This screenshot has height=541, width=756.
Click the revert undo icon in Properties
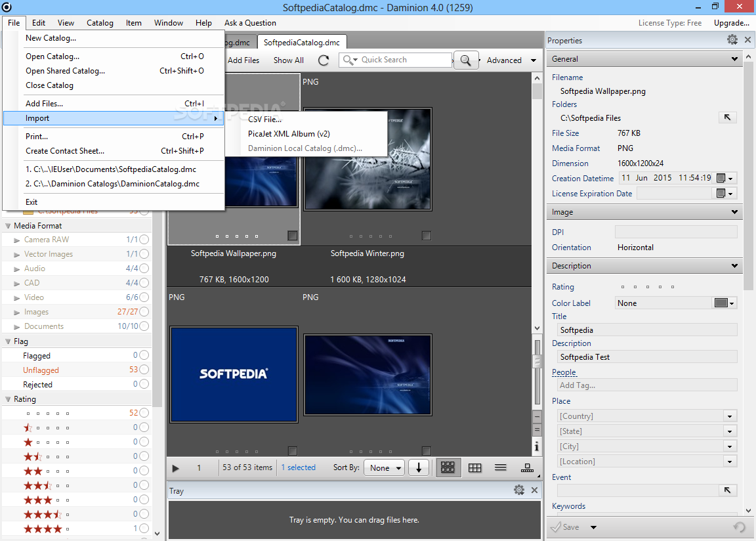(x=739, y=527)
